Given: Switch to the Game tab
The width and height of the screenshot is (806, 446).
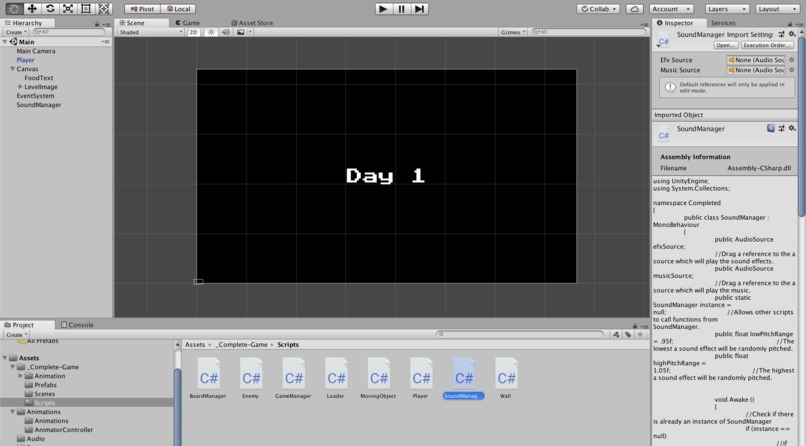Looking at the screenshot, I should tap(188, 23).
